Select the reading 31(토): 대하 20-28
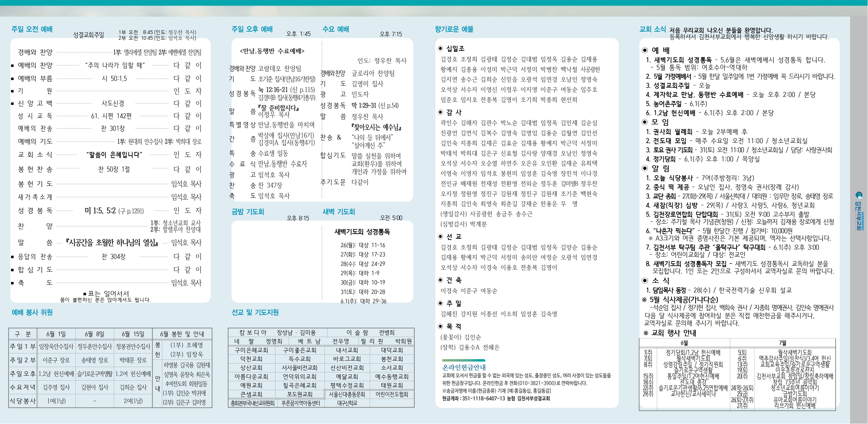 click(363, 292)
